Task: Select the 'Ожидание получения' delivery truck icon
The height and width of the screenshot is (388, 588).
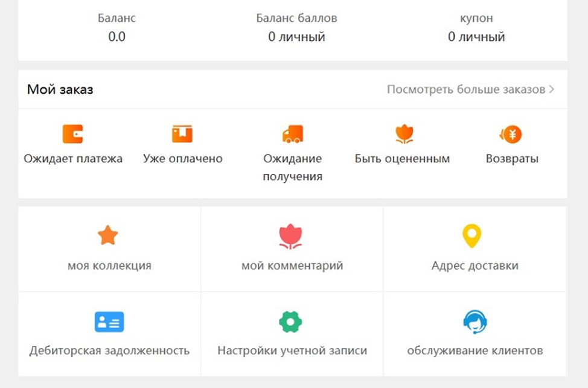Action: coord(292,133)
